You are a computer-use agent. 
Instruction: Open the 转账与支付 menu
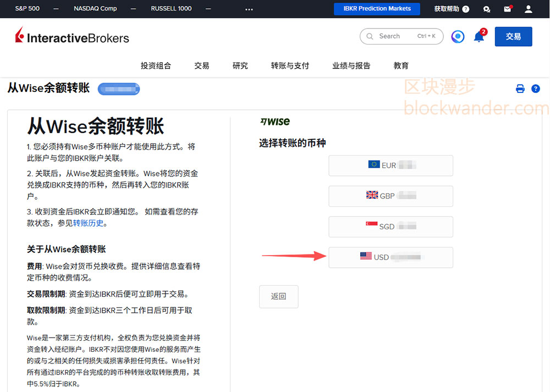(290, 65)
